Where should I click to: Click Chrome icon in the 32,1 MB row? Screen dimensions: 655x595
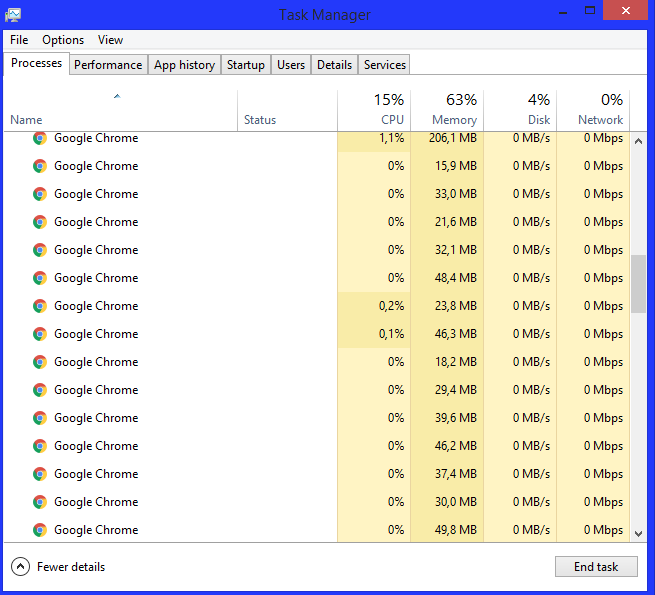[40, 250]
